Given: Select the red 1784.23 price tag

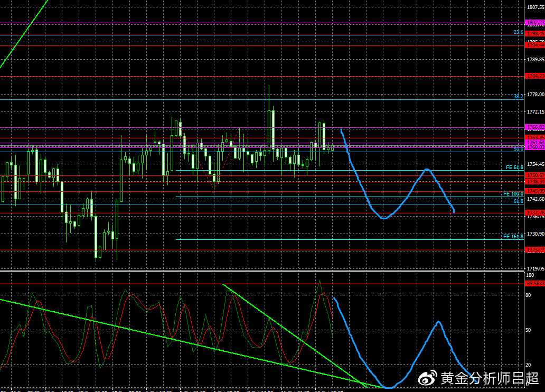Looking at the screenshot, I should coord(534,76).
